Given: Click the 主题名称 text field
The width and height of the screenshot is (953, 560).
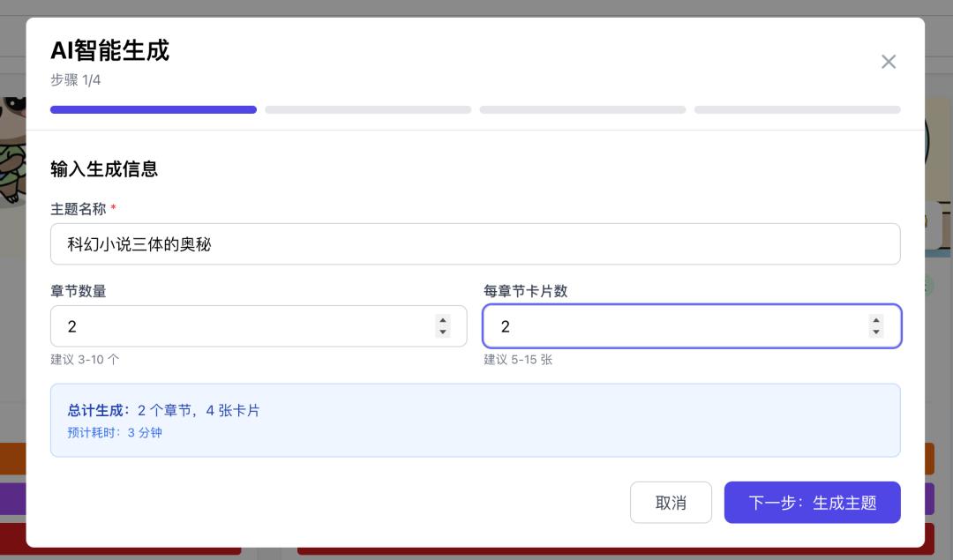Looking at the screenshot, I should coord(476,244).
